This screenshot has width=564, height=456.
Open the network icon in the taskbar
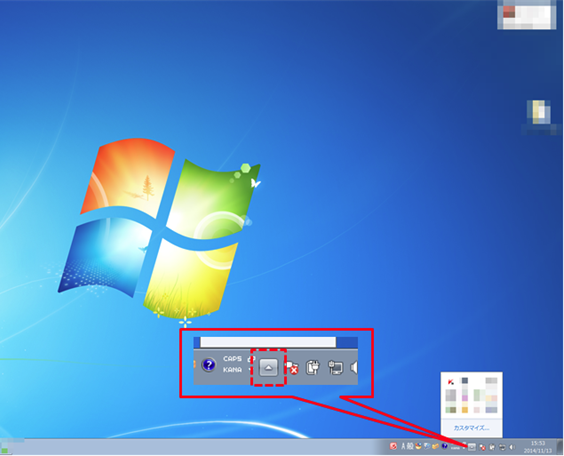(502, 447)
